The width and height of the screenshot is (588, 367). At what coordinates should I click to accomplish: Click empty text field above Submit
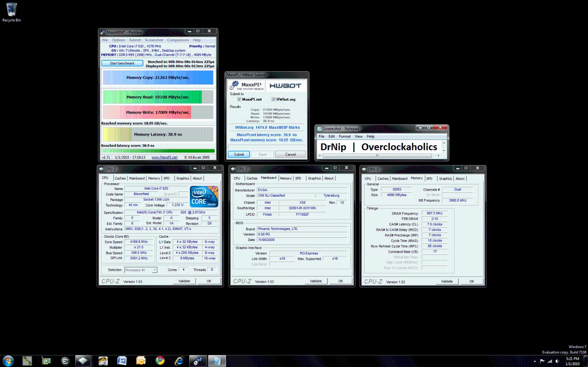pyautogui.click(x=267, y=147)
